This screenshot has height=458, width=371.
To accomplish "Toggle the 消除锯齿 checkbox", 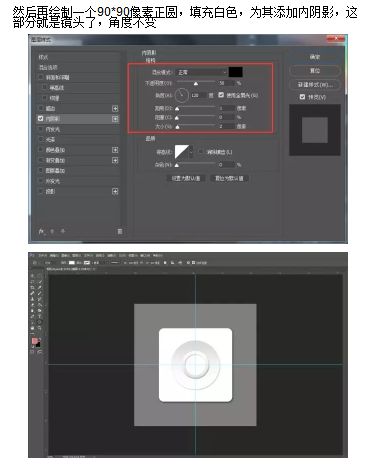I will pos(201,152).
